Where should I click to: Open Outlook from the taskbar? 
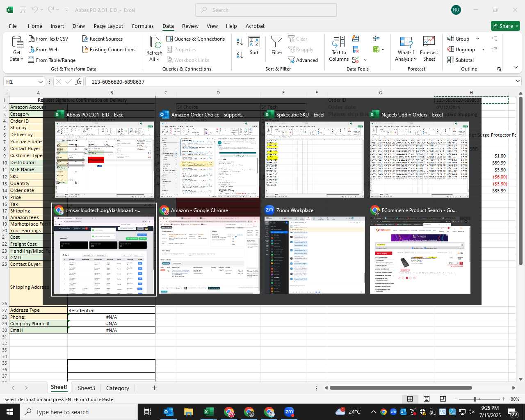(x=169, y=412)
